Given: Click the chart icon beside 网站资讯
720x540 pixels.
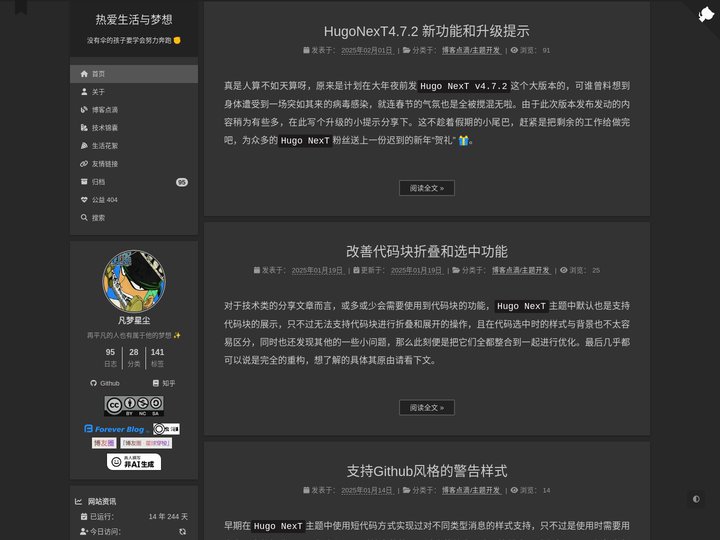Looking at the screenshot, I should coord(79,501).
